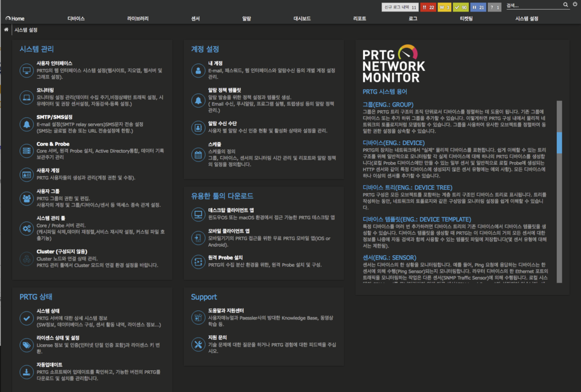Viewport: 581px width, 392px height.
Task: Open 사용자 인터페이스 settings icon
Action: [x=27, y=70]
